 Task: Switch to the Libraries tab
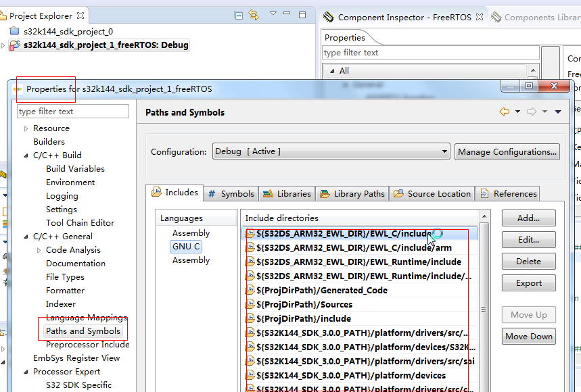pos(287,193)
